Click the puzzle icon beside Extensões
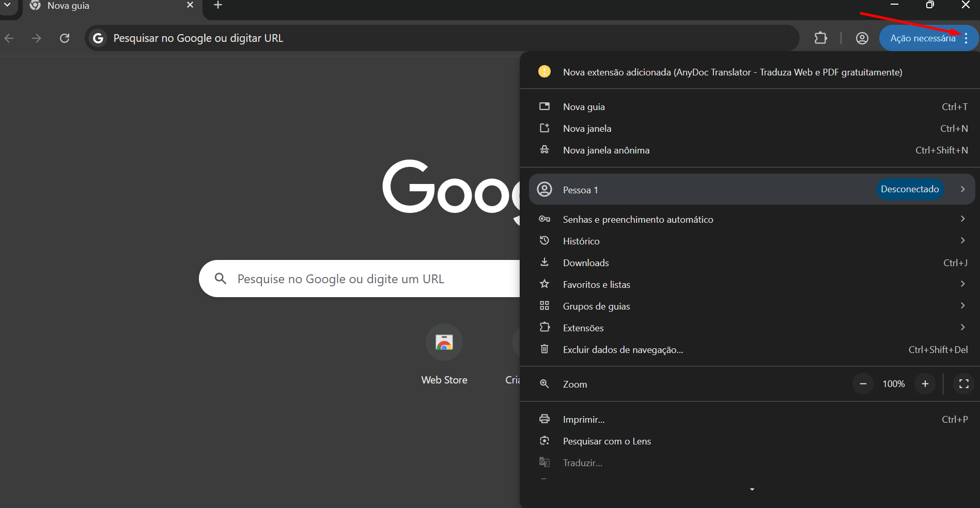Viewport: 980px width, 508px height. point(545,327)
